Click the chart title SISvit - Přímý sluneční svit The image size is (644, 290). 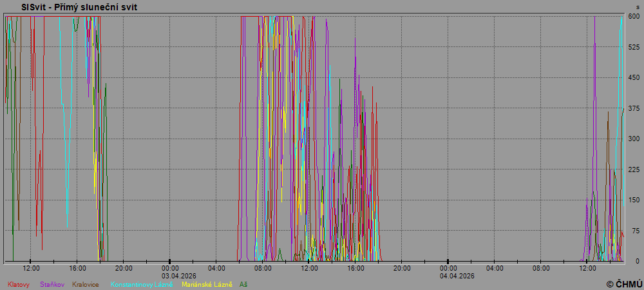pos(79,7)
